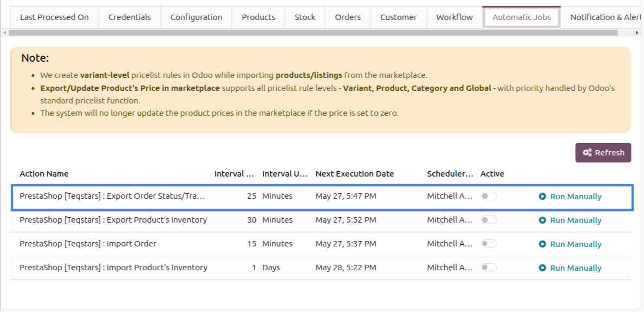
Task: Click the Active column header
Action: (492, 174)
